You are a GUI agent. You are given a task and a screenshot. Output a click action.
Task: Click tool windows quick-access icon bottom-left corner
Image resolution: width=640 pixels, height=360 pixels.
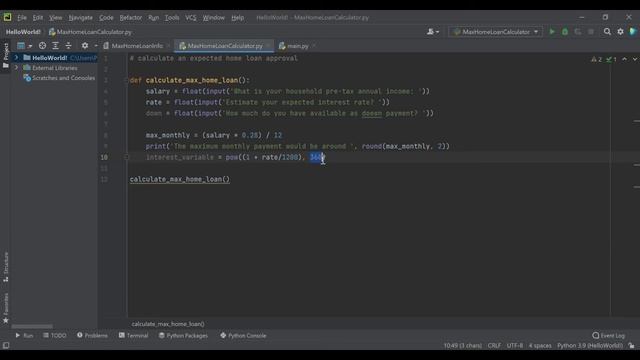pos(6,346)
